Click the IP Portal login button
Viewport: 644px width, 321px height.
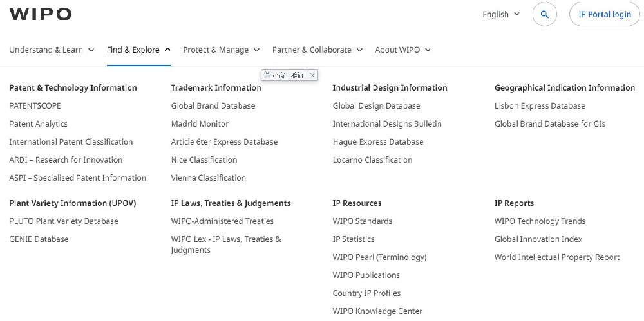604,14
